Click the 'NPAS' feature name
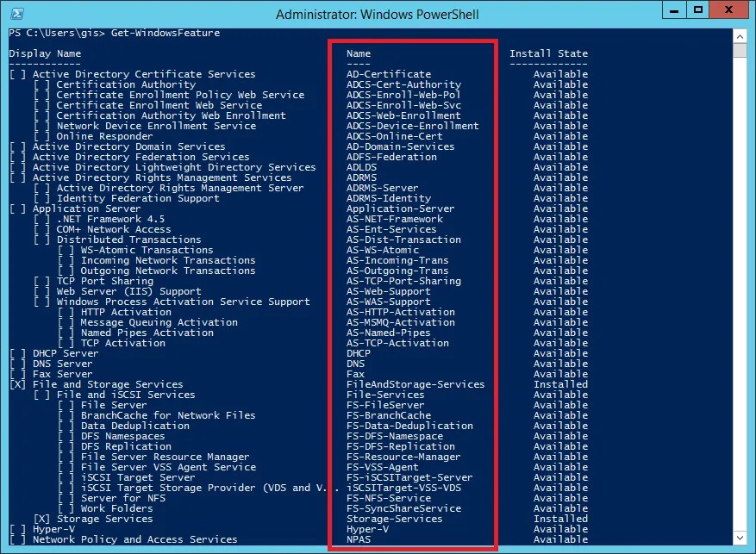The height and width of the screenshot is (554, 756). 359,540
